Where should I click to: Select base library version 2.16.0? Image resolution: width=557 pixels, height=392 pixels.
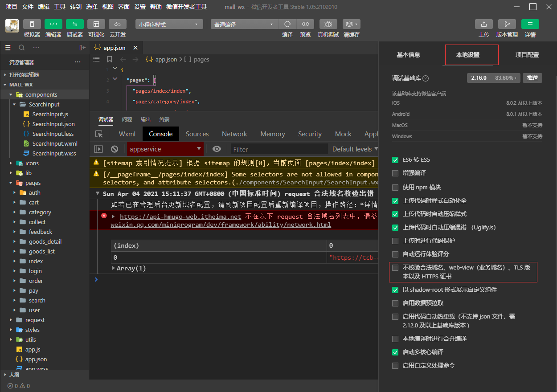494,78
